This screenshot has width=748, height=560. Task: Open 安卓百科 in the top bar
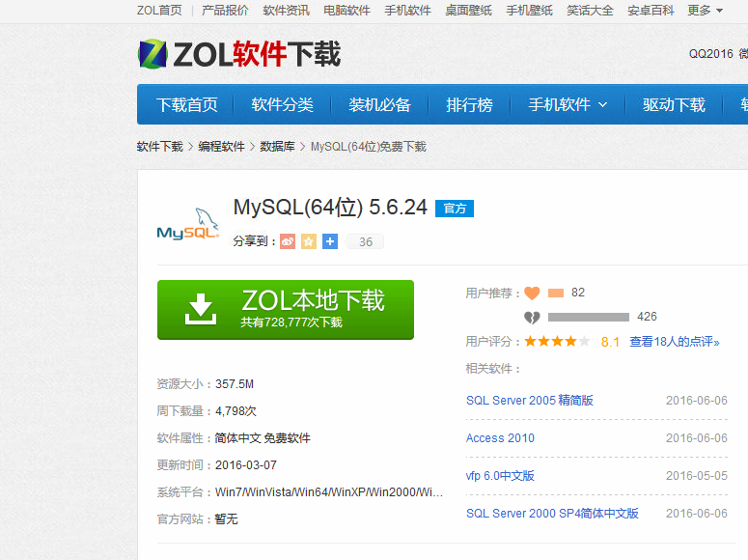651,11
